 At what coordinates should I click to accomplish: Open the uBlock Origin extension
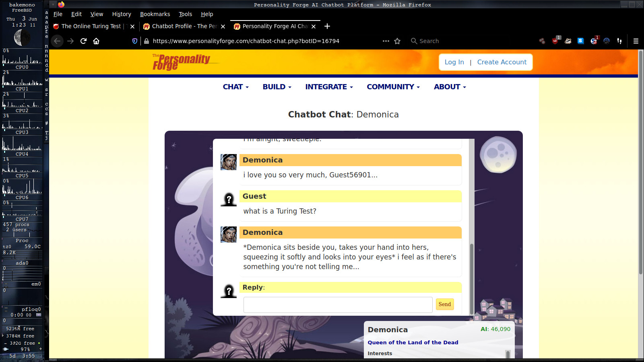click(555, 41)
